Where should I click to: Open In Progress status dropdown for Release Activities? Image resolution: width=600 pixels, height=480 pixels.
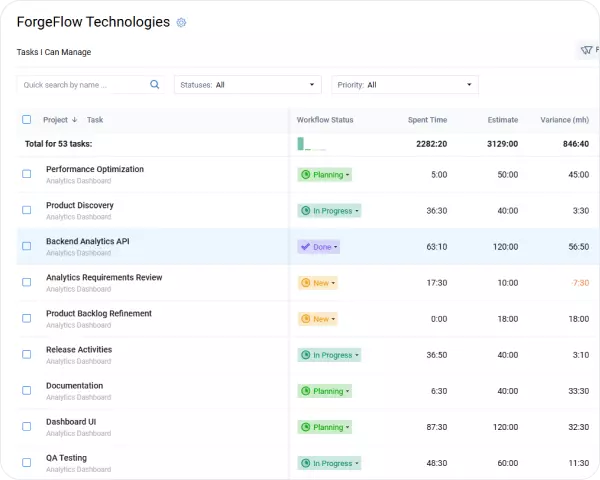pyautogui.click(x=329, y=355)
